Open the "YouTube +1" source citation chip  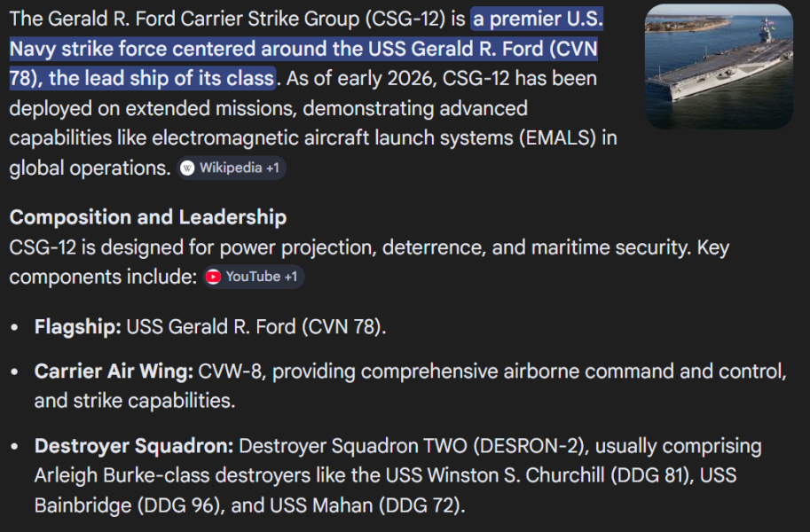pos(254,277)
